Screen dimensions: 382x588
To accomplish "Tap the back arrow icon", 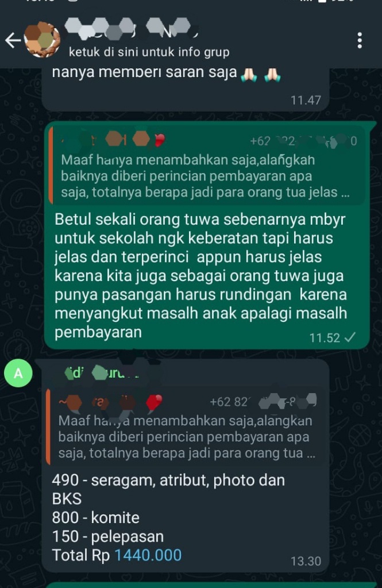I will click(13, 40).
